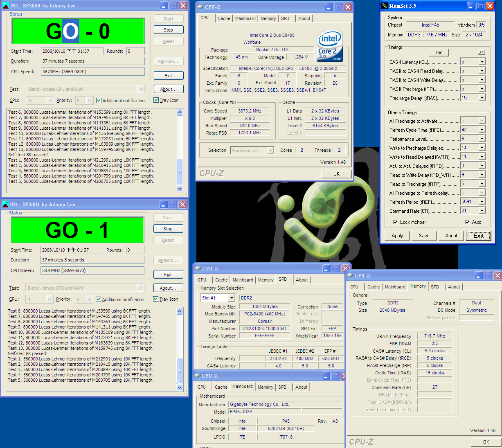Click the app icon in the upper SP2004 window title bar
The height and width of the screenshot is (448, 502).
(x=6, y=6)
